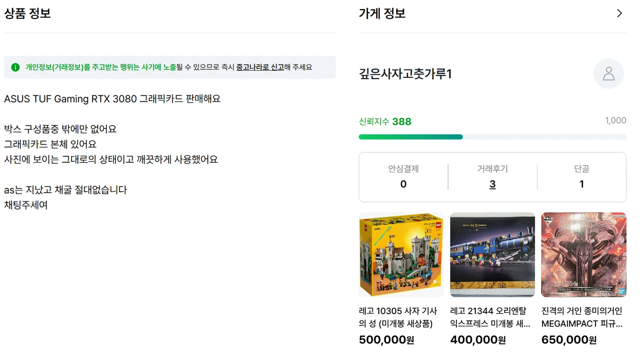Click the 500,000원 price label
Image resolution: width=644 pixels, height=356 pixels.
(x=386, y=340)
